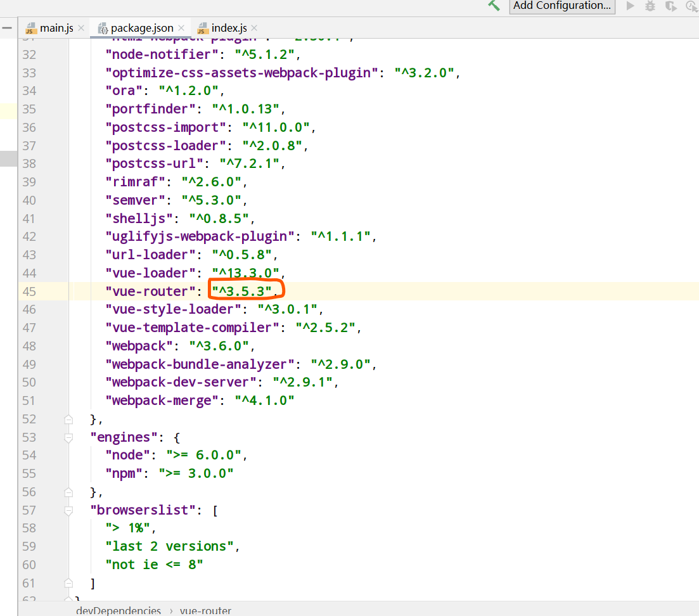Click fold marker at line 61
The height and width of the screenshot is (616, 699).
68,583
